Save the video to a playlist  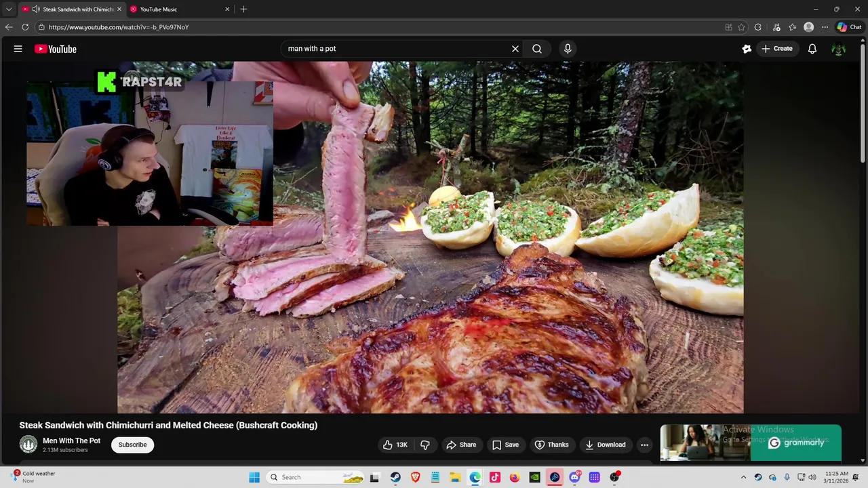[505, 445]
